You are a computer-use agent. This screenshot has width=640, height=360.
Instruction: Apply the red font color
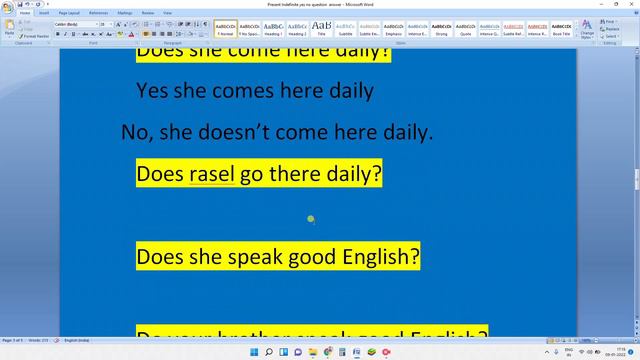(131, 34)
